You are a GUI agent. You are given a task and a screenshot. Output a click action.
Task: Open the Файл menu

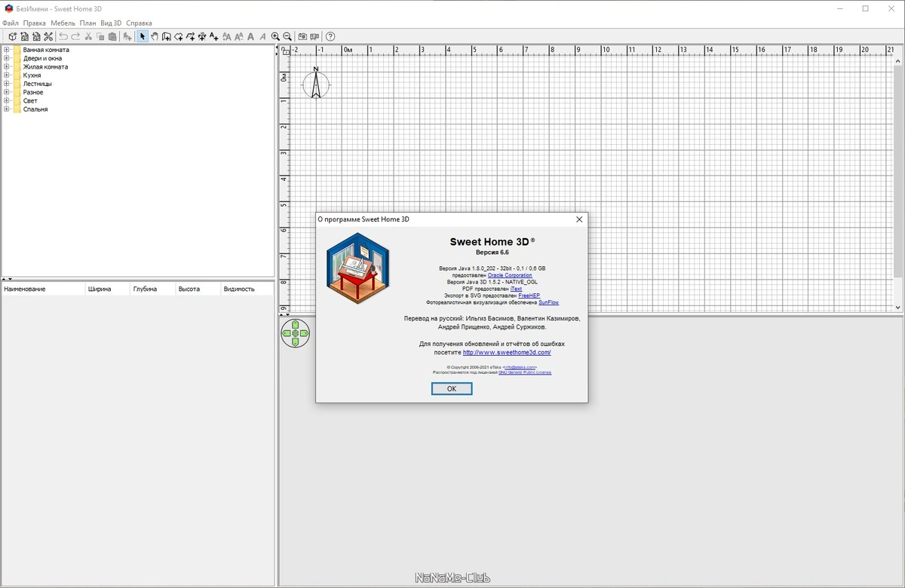click(11, 23)
